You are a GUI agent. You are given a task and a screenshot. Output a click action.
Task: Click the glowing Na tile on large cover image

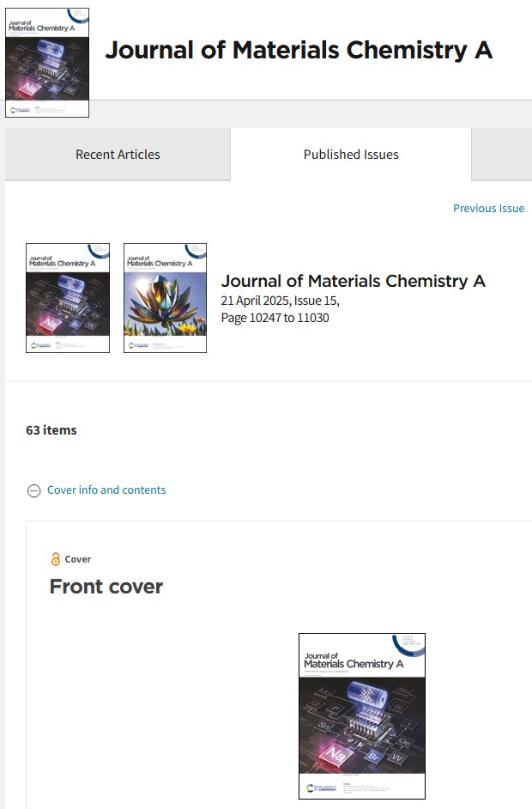[336, 754]
